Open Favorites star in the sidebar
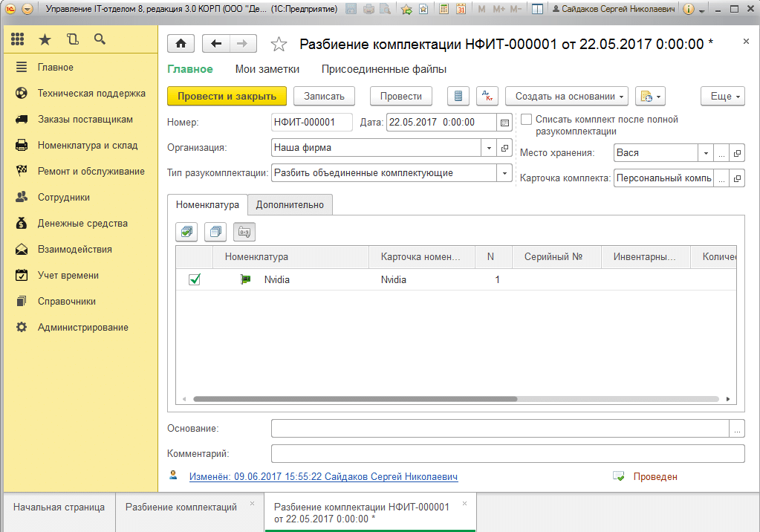This screenshot has width=760, height=532. [x=45, y=39]
